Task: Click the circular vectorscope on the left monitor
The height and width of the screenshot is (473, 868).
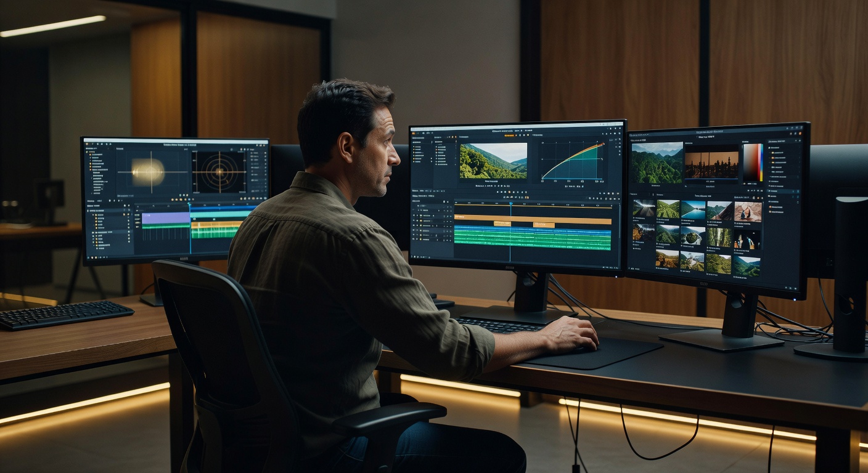Action: click(219, 172)
